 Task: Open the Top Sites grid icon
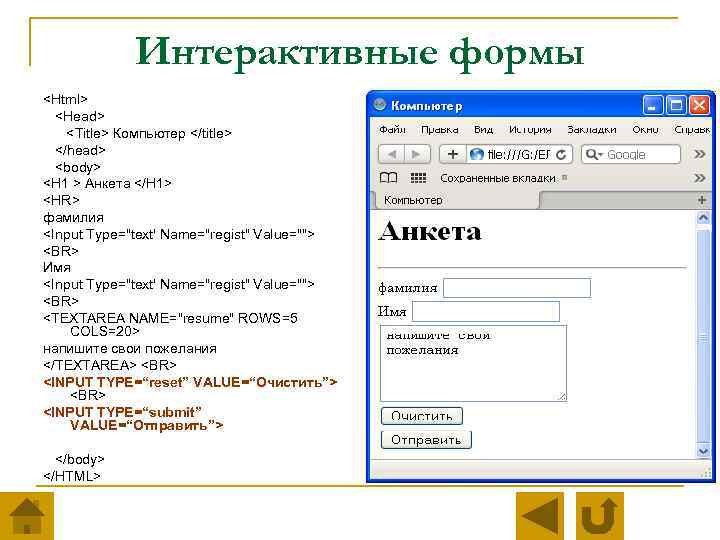(x=418, y=178)
